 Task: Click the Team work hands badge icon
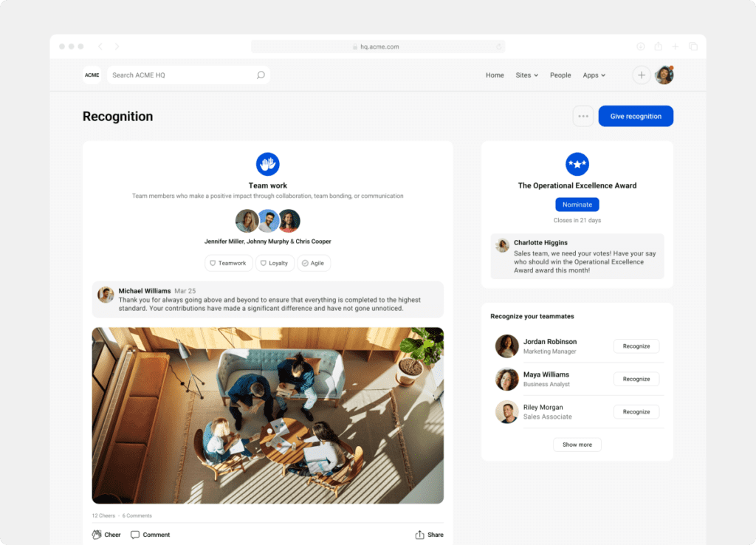267,164
